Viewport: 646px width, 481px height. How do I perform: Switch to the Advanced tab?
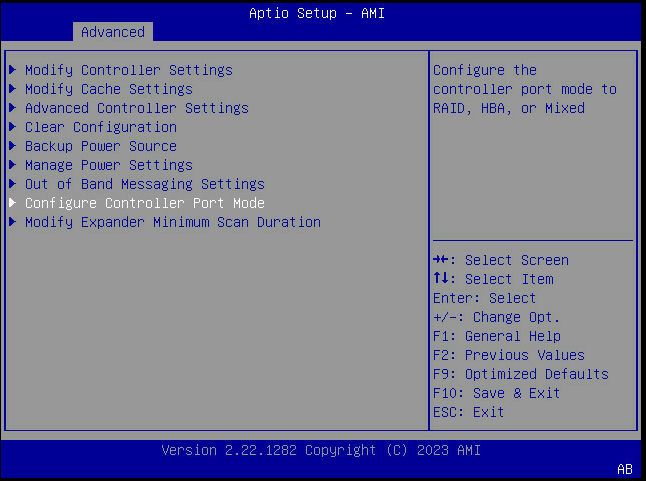pos(112,32)
